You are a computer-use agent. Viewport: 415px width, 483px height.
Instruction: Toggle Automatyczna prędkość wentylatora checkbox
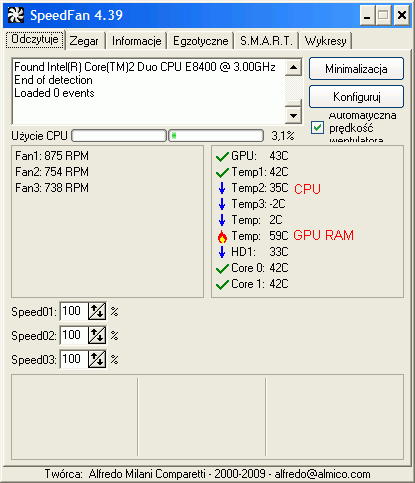pyautogui.click(x=317, y=128)
